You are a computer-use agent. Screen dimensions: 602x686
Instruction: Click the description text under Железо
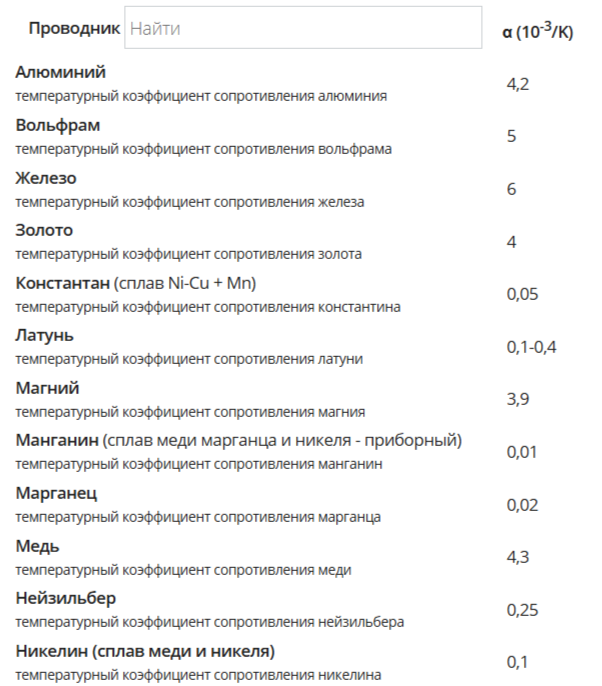click(x=190, y=201)
